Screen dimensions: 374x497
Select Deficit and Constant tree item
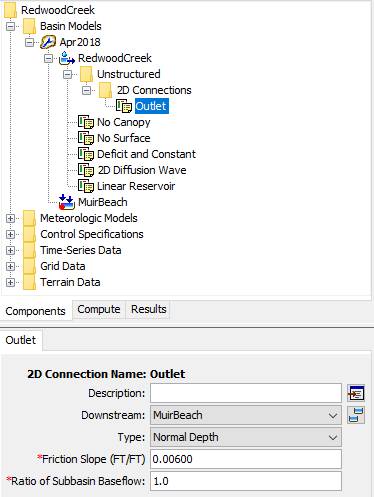pyautogui.click(x=146, y=154)
